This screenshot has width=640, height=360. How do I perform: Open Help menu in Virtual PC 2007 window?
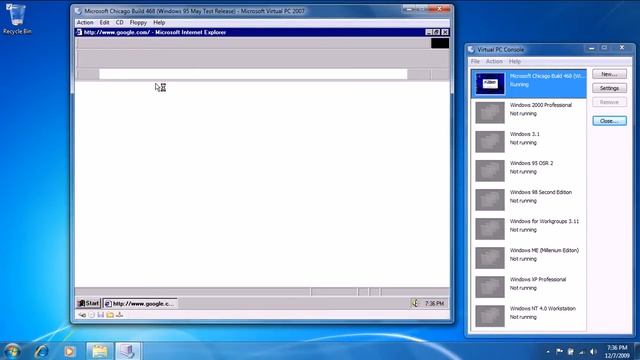point(159,22)
